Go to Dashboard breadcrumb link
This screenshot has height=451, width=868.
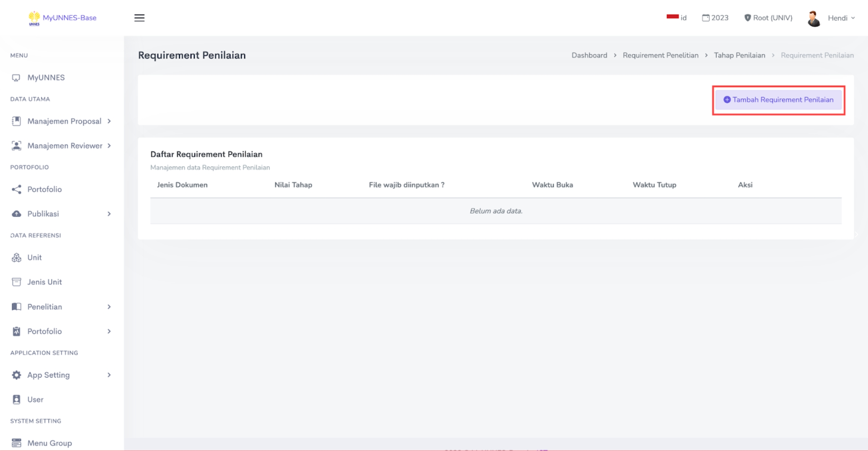pyautogui.click(x=589, y=55)
